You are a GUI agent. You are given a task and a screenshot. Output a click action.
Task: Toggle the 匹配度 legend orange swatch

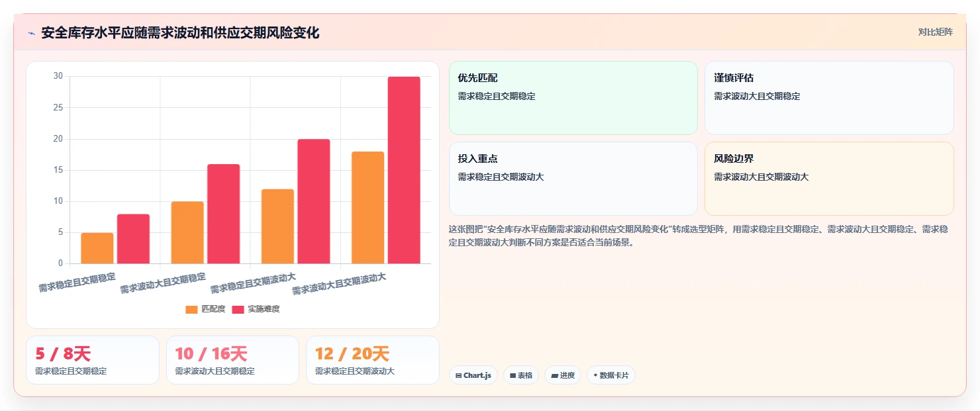pyautogui.click(x=191, y=309)
